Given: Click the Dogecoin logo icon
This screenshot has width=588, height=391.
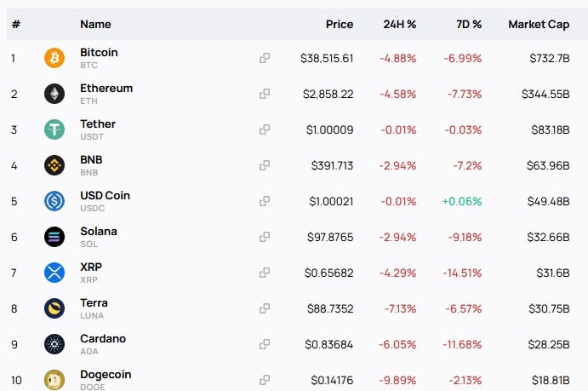Looking at the screenshot, I should tap(54, 380).
